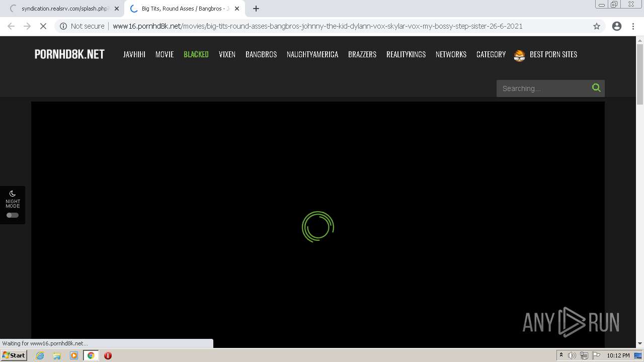Click the red Opera taskbar icon
This screenshot has width=644, height=362.
(108, 355)
